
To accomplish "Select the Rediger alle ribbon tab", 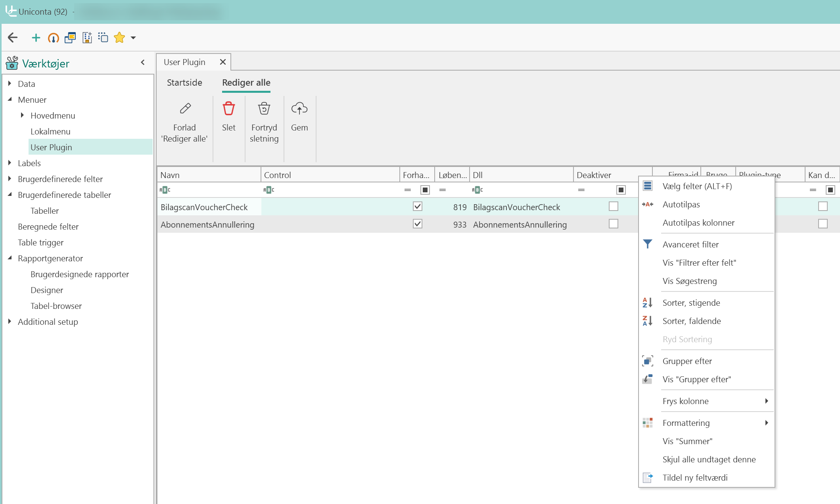I will [246, 82].
